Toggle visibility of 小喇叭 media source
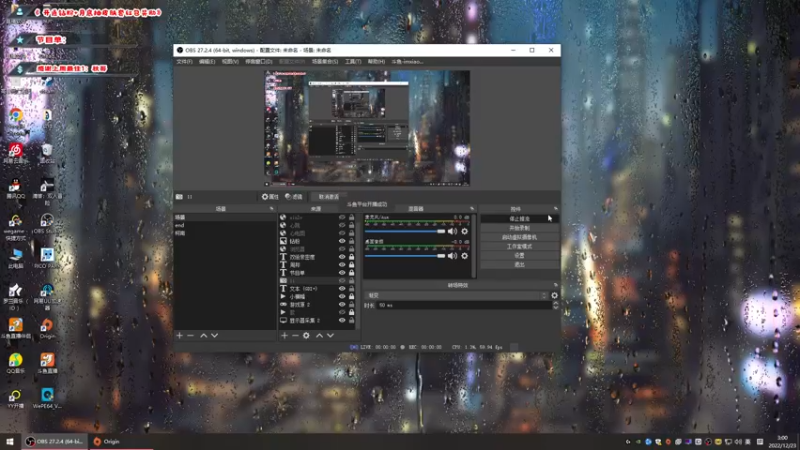This screenshot has height=450, width=800. coord(342,296)
